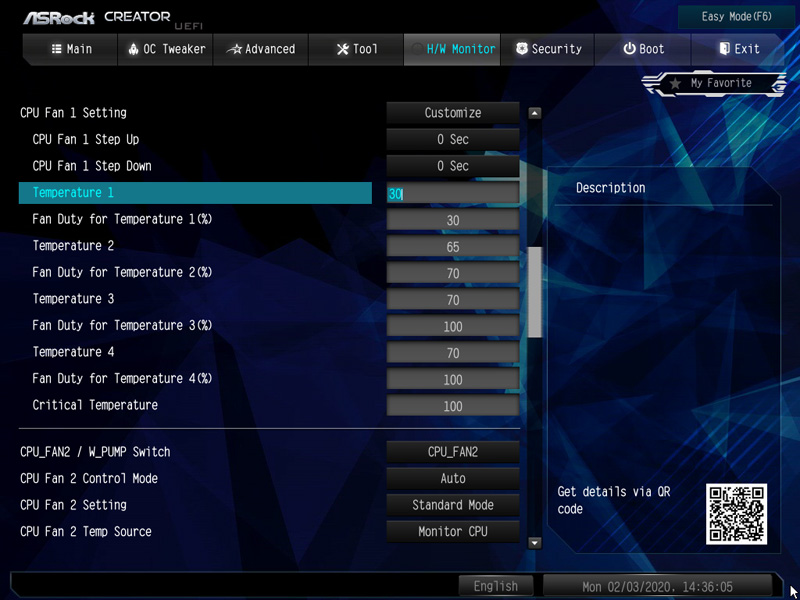Click the Critical Temperature value field
This screenshot has height=600, width=800.
pos(453,406)
